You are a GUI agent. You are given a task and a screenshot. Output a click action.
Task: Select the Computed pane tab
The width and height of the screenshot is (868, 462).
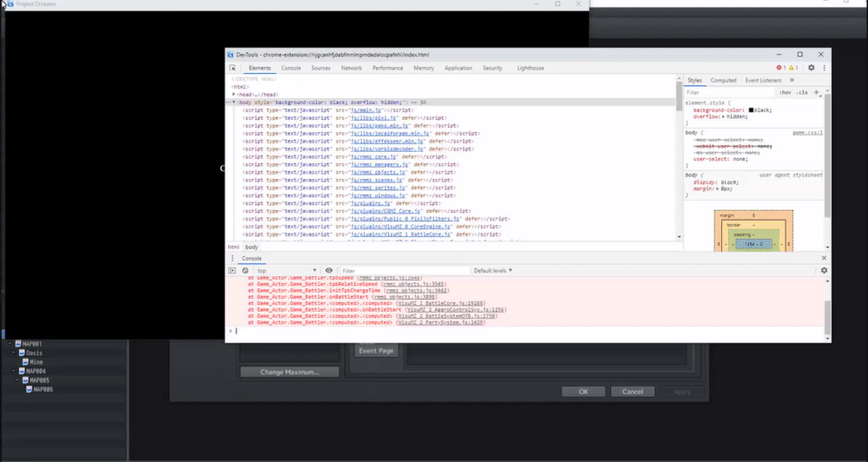click(723, 80)
